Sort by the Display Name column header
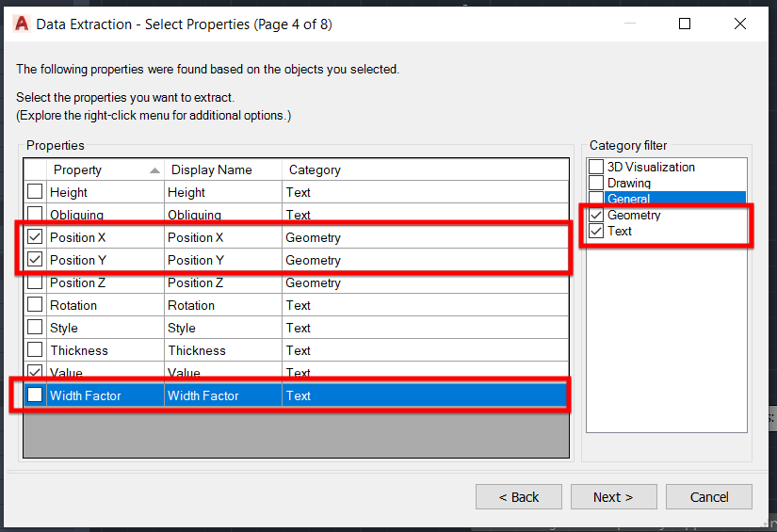 pos(223,169)
